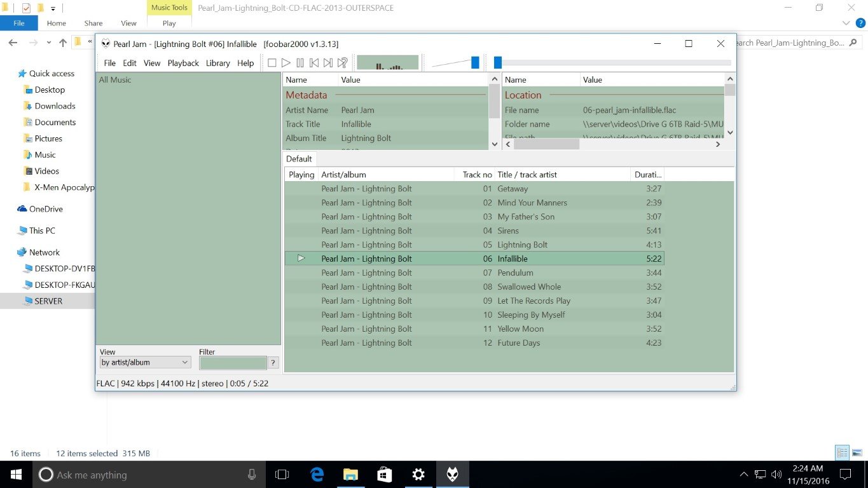Sort playlist by Duration column
This screenshot has height=488, width=868.
(x=647, y=175)
